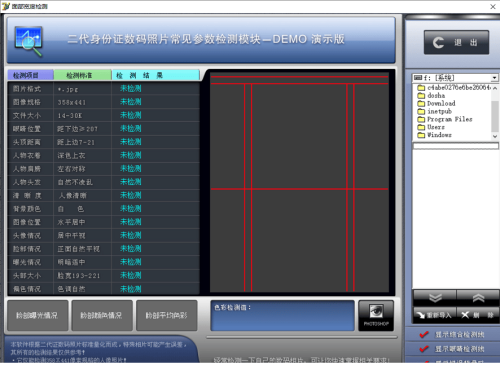The width and height of the screenshot is (500, 365).
Task: Click the Download folder icon
Action: [421, 103]
